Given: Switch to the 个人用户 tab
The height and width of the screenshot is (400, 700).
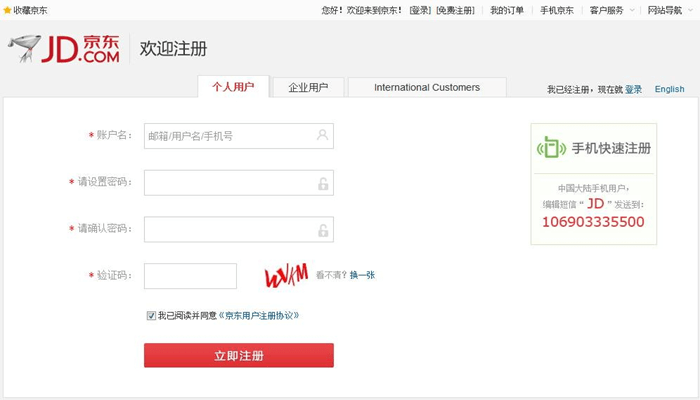Looking at the screenshot, I should [x=233, y=87].
